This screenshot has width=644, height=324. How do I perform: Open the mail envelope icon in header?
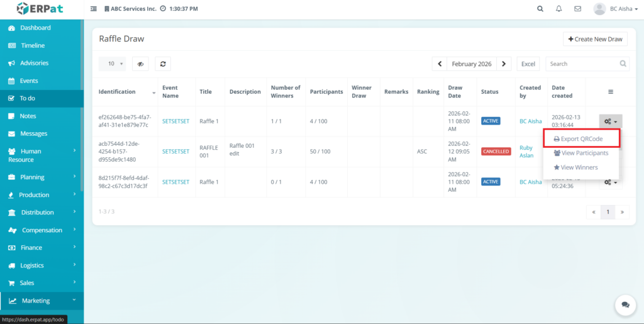coord(577,9)
